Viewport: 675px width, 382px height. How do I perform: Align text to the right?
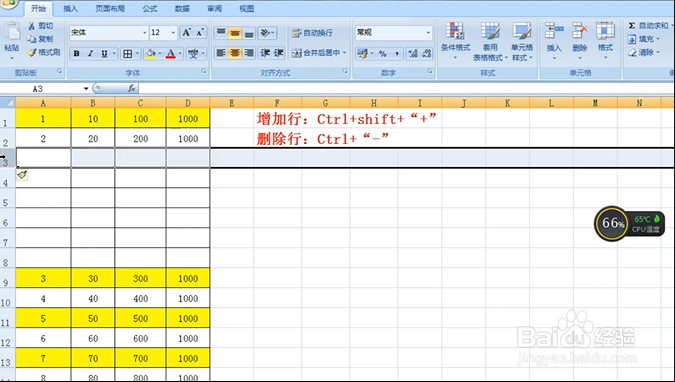coord(249,53)
